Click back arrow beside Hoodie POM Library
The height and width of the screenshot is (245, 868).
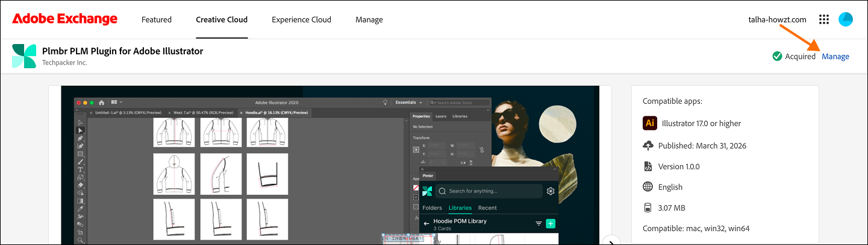click(x=426, y=223)
